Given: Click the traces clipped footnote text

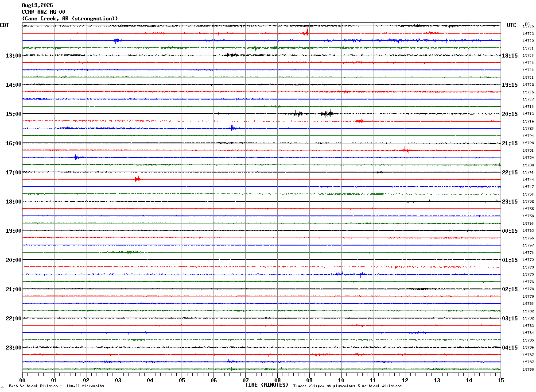Looking at the screenshot, I should pos(347,386).
